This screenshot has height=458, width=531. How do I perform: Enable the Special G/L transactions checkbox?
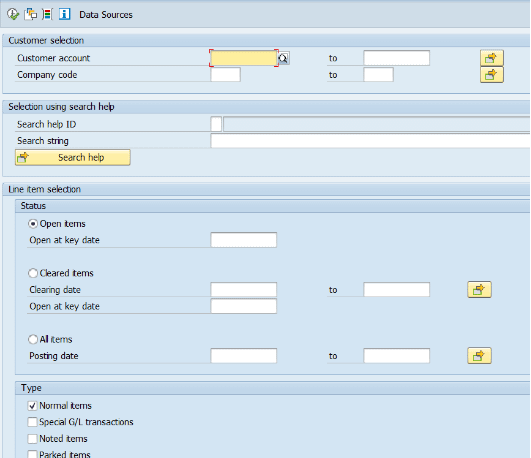click(32, 422)
